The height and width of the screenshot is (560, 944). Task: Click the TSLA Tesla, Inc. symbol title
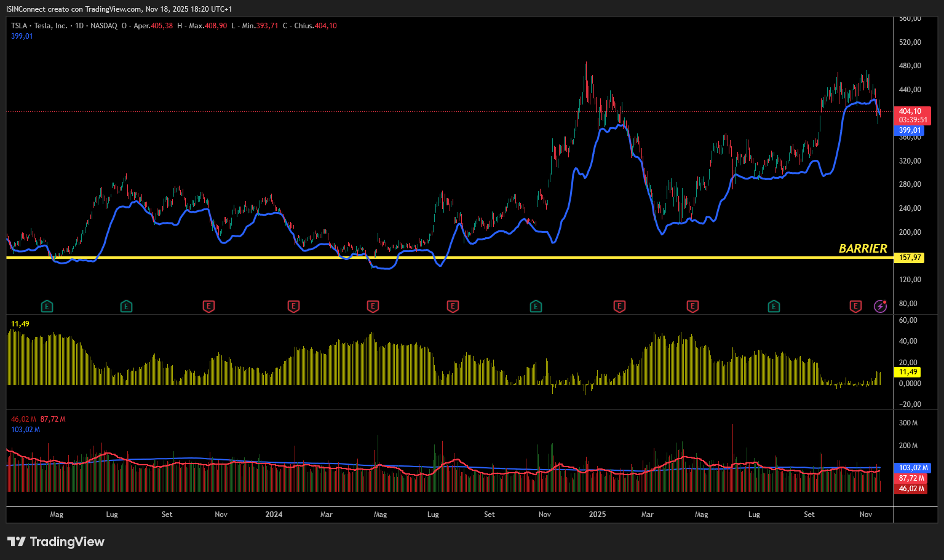pos(39,26)
